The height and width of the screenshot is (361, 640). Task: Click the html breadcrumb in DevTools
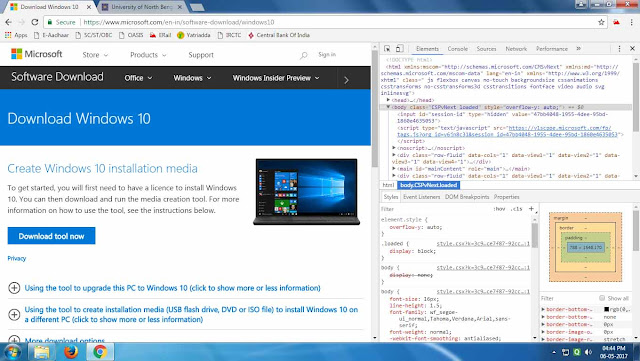point(388,185)
